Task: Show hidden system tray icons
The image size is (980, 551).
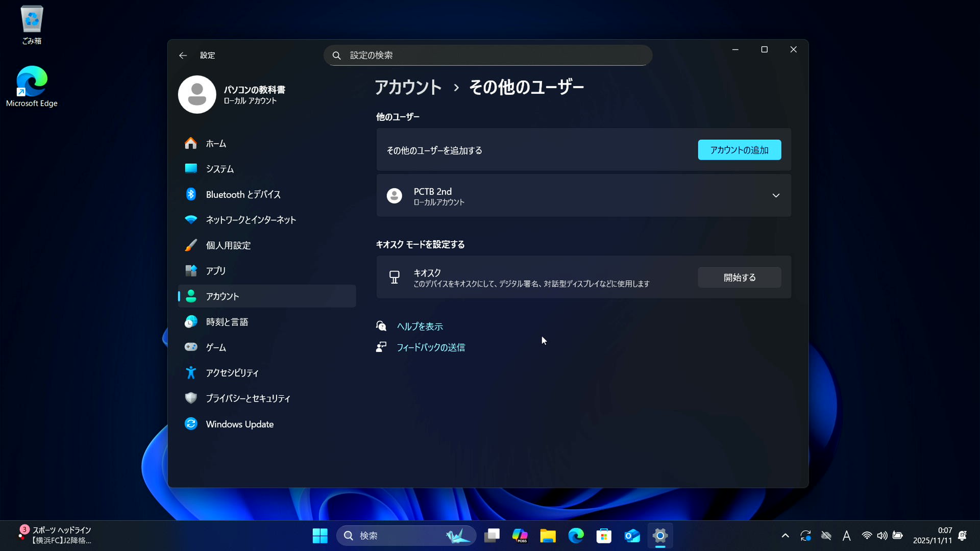Action: (x=785, y=536)
